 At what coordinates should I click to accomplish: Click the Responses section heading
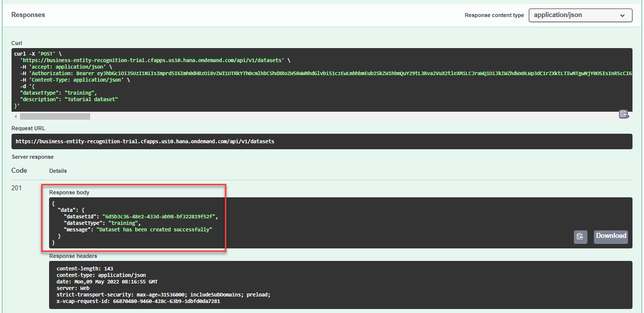click(28, 15)
